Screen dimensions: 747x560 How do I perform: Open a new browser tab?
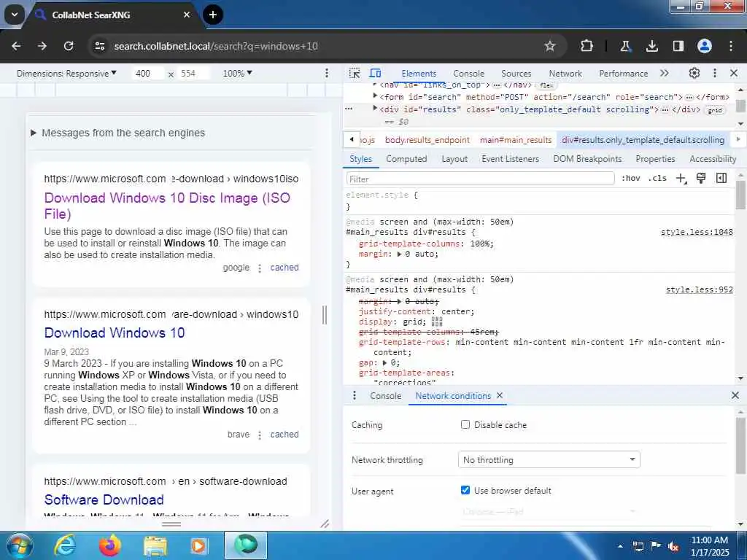(x=213, y=15)
